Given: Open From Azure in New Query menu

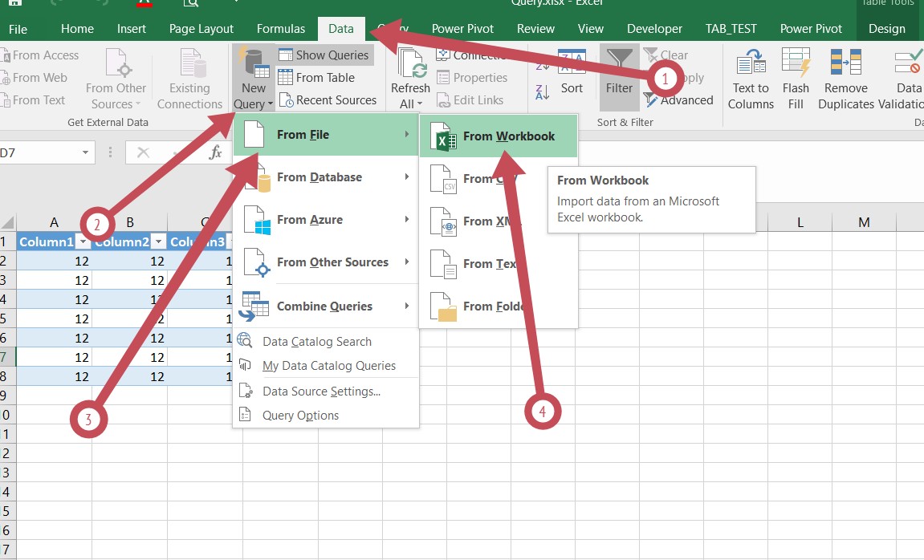Looking at the screenshot, I should 326,220.
